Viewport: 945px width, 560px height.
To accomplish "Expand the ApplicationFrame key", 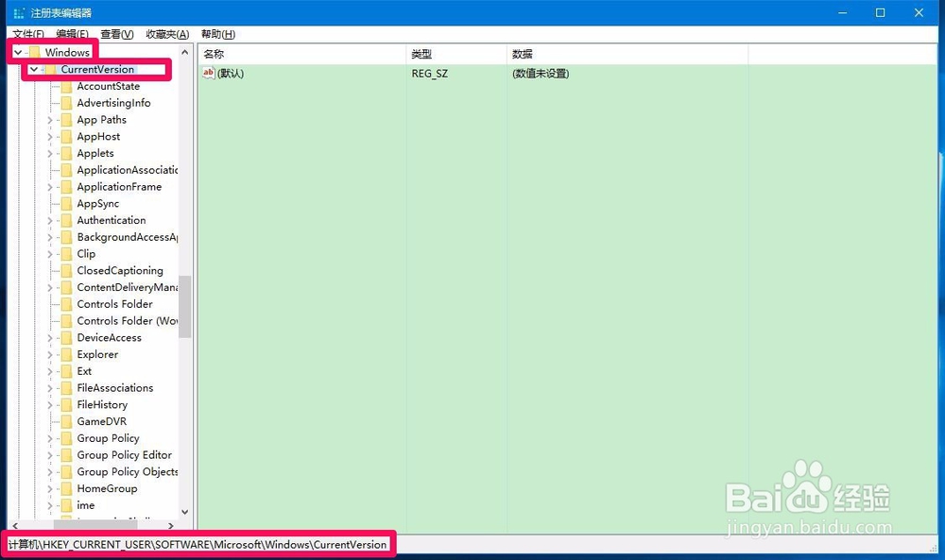I will coord(50,187).
